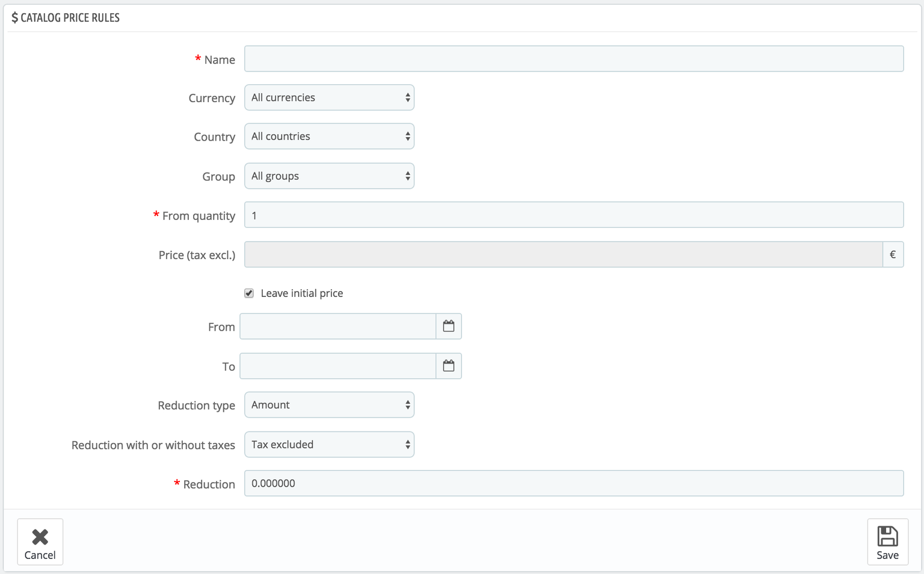Click the euro currency symbol addon
The height and width of the screenshot is (574, 924).
pos(893,255)
